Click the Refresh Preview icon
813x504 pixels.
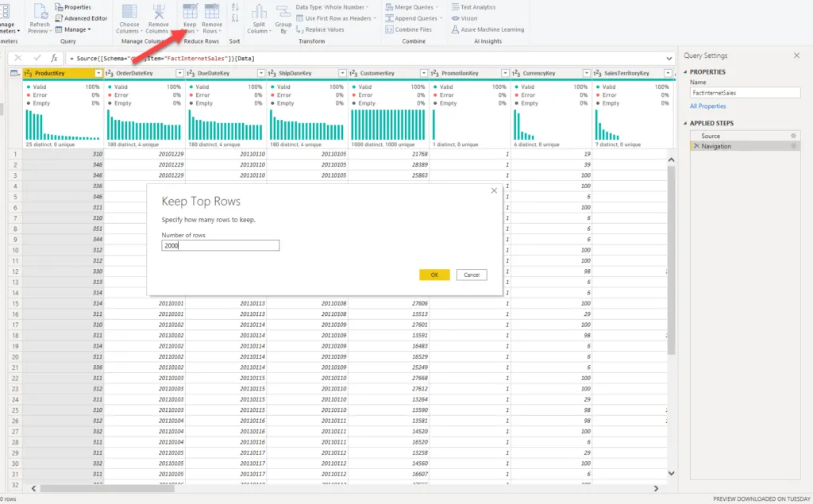coord(39,11)
